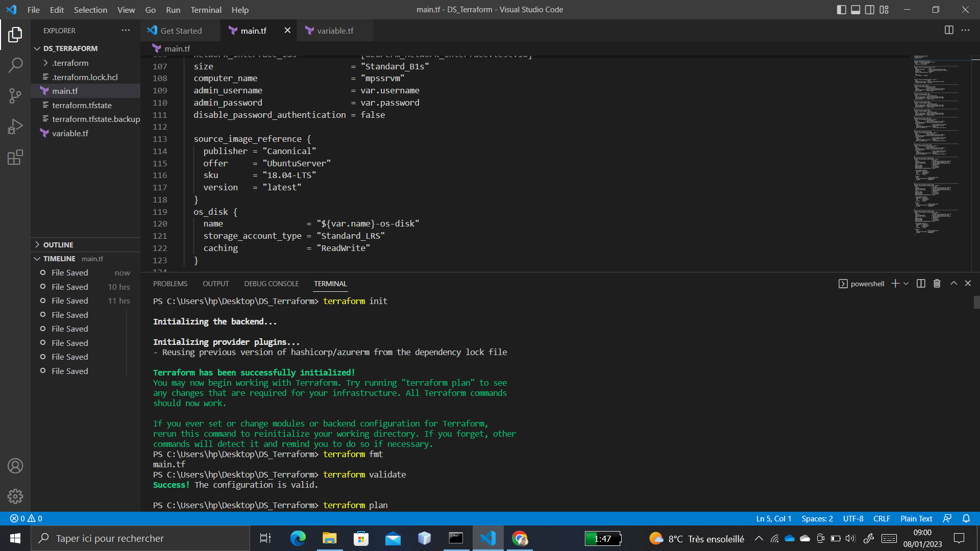Click Plain Text to change language mode
Screen dimensions: 980x551
pyautogui.click(x=916, y=518)
